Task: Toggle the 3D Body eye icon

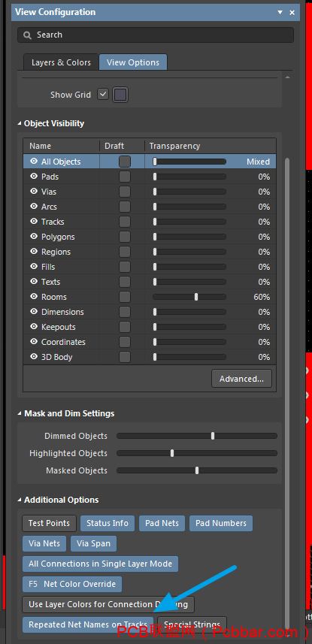Action: click(34, 357)
